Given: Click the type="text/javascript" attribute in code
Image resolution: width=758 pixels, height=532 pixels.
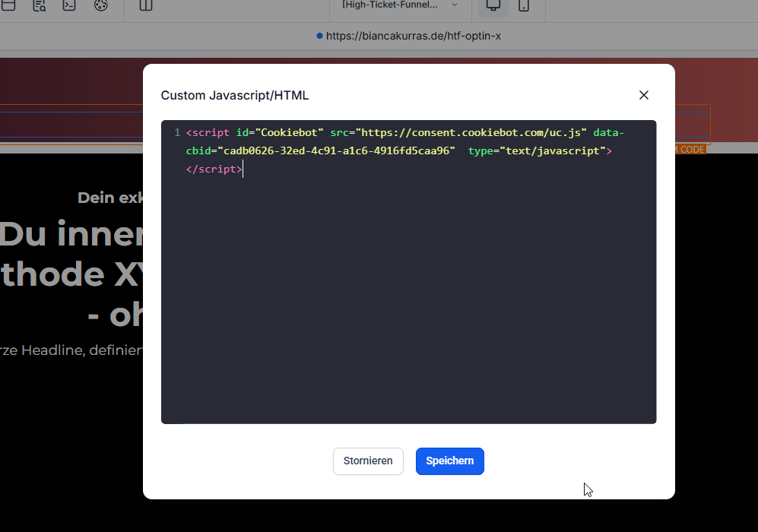Looking at the screenshot, I should click(x=537, y=150).
